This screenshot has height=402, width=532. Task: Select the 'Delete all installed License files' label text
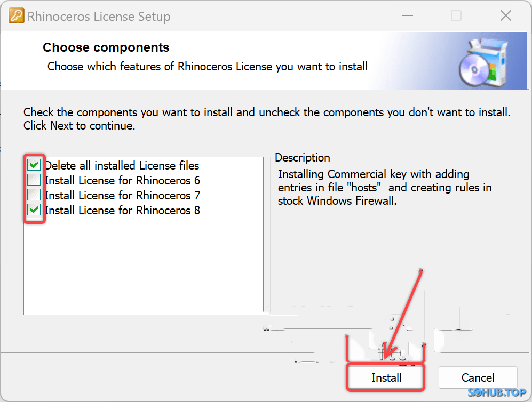(x=122, y=165)
